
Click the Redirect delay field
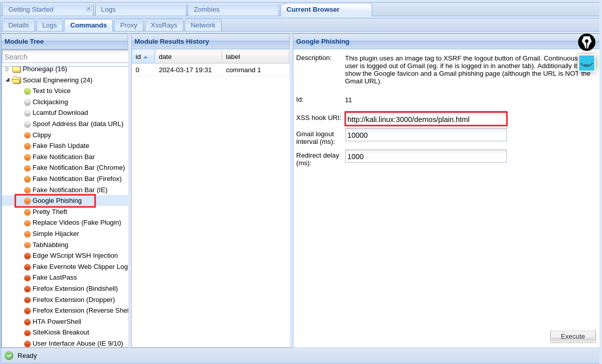[426, 156]
